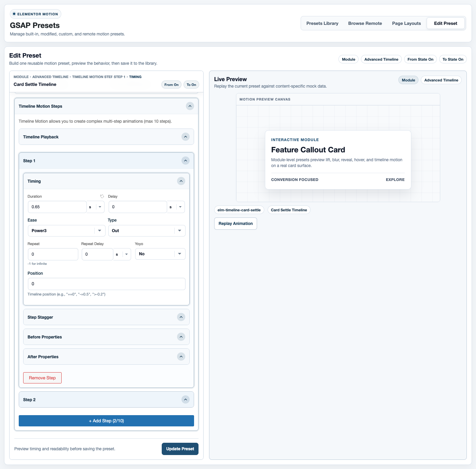
Task: Focus the Repeat Delay input field
Action: 97,254
